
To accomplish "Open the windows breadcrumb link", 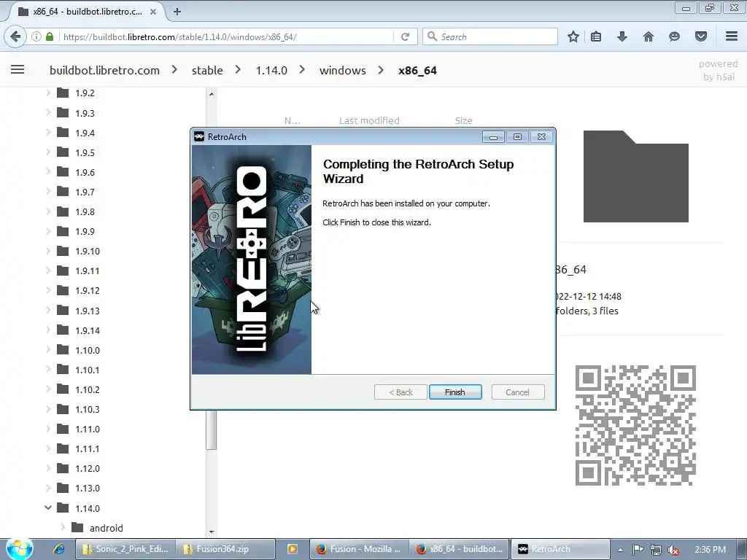I will click(x=343, y=71).
